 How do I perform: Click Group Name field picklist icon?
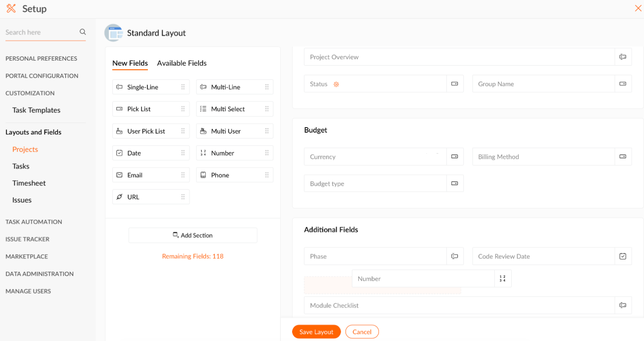623,84
